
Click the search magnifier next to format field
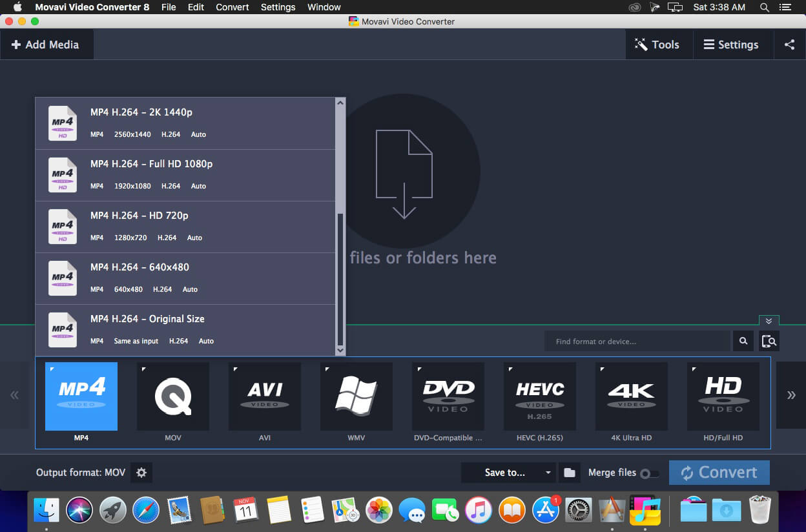tap(743, 341)
